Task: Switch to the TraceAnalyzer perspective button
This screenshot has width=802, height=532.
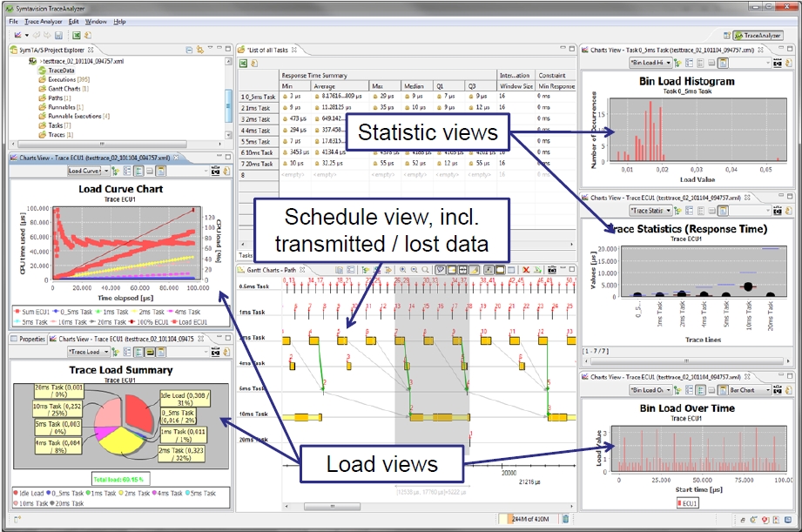Action: tap(758, 36)
